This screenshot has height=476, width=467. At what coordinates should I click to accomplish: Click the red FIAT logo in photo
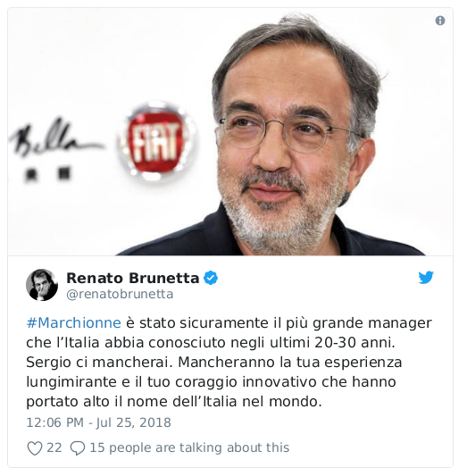(156, 143)
